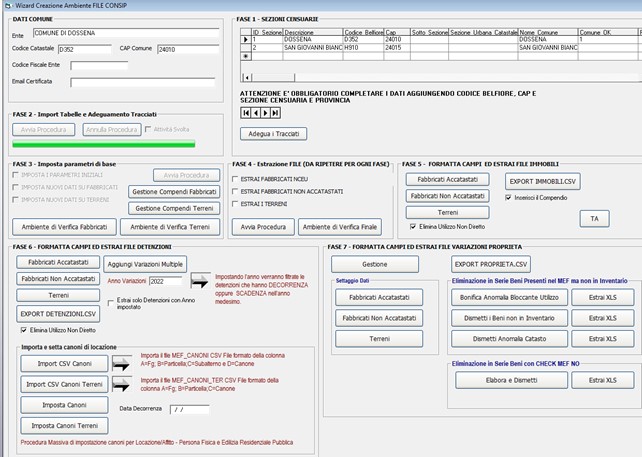Click Terreni button in FASE 5

pyautogui.click(x=448, y=213)
